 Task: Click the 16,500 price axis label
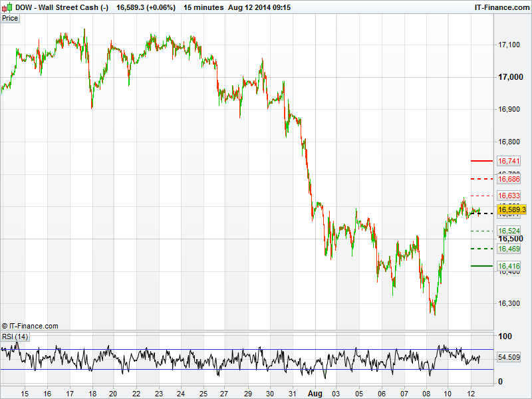[510, 239]
